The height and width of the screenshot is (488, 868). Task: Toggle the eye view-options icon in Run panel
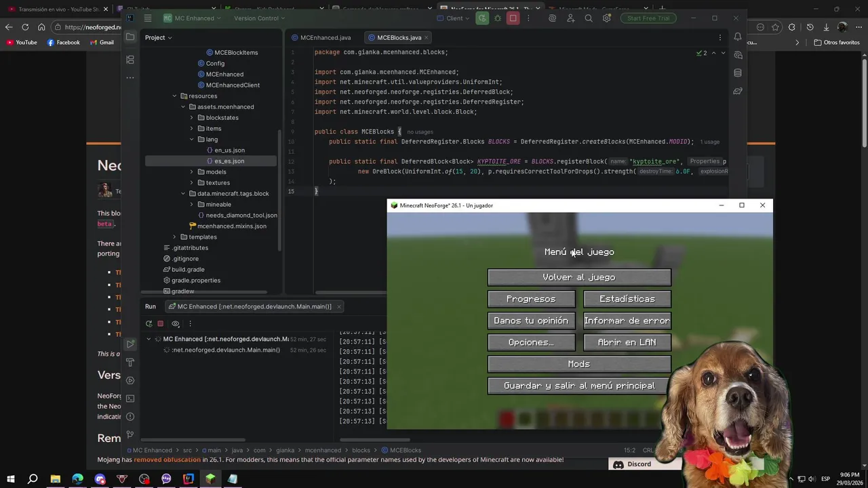pos(176,324)
